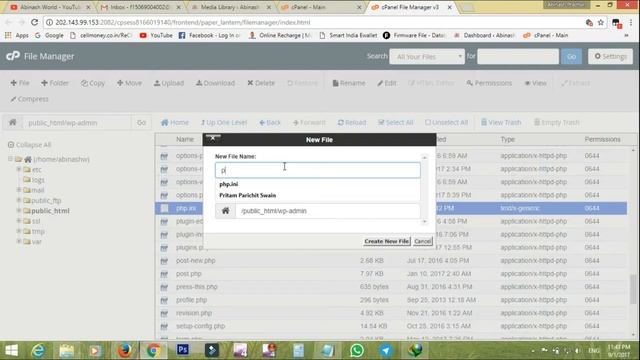Sort by the Permissions column header
640x360 pixels.
click(602, 139)
